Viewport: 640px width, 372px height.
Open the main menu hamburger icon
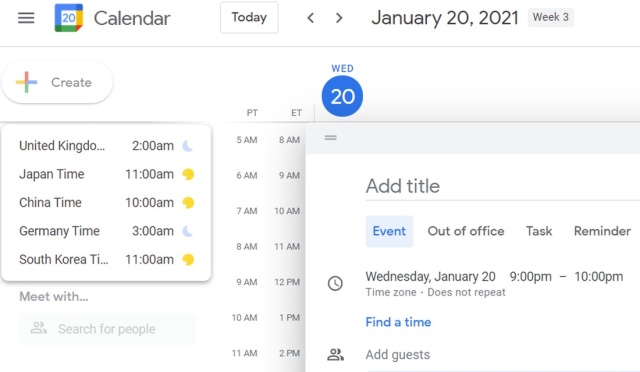pyautogui.click(x=26, y=18)
